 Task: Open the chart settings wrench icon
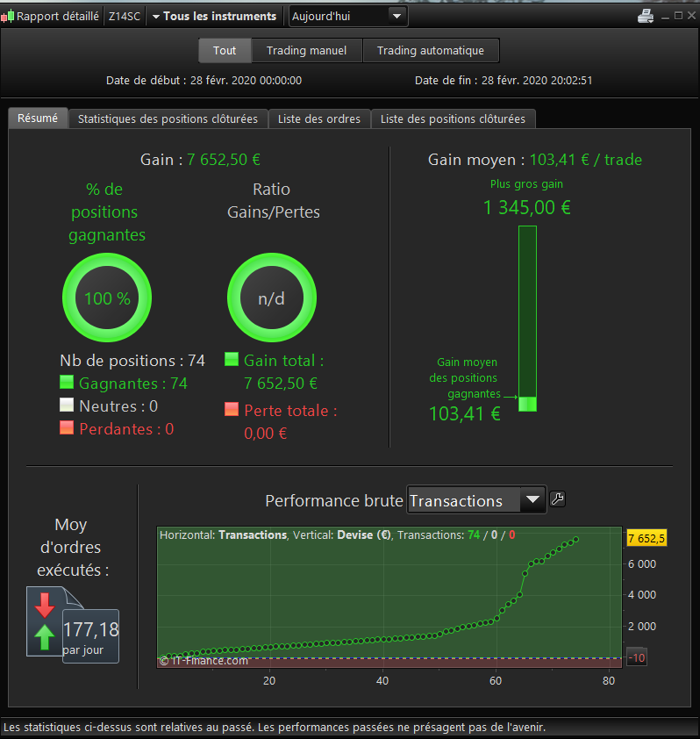click(x=557, y=499)
